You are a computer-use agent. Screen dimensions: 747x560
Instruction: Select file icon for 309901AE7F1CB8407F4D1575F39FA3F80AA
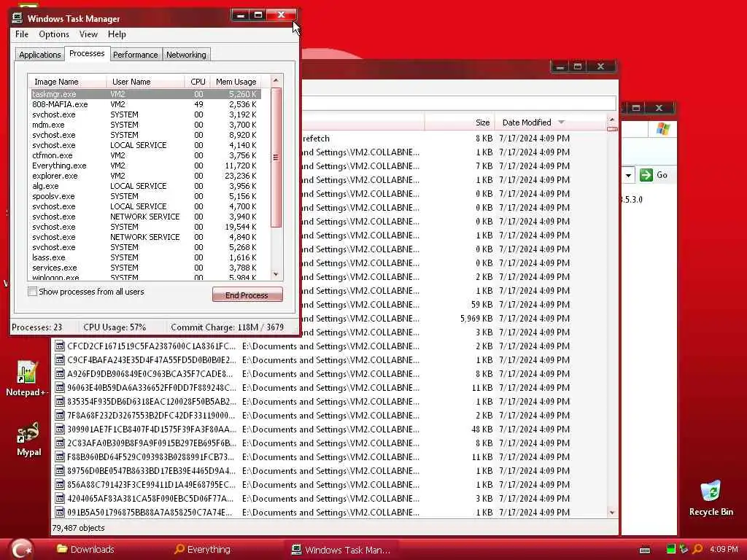click(60, 429)
